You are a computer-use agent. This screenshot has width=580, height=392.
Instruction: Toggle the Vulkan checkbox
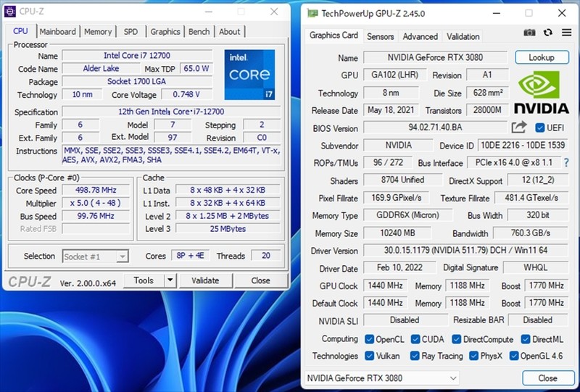[369, 356]
